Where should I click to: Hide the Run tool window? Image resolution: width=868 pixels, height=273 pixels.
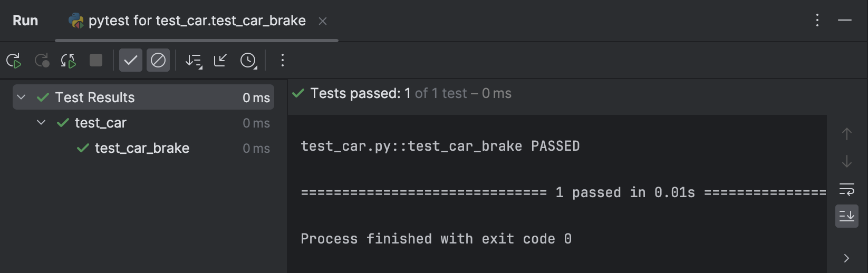point(845,21)
